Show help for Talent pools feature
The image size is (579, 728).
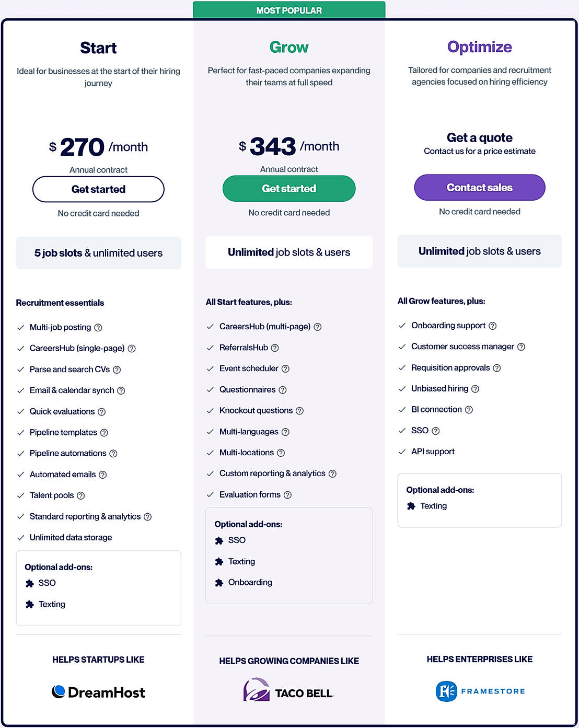tap(81, 495)
